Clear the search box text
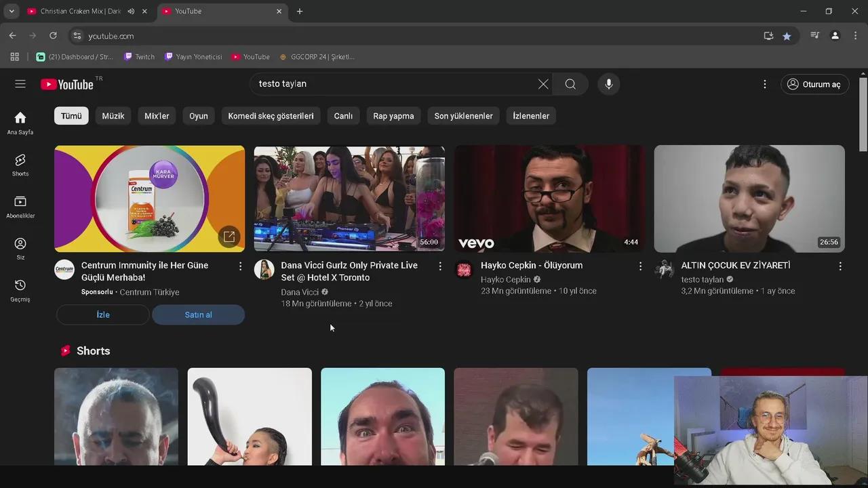The image size is (868, 488). pyautogui.click(x=543, y=84)
